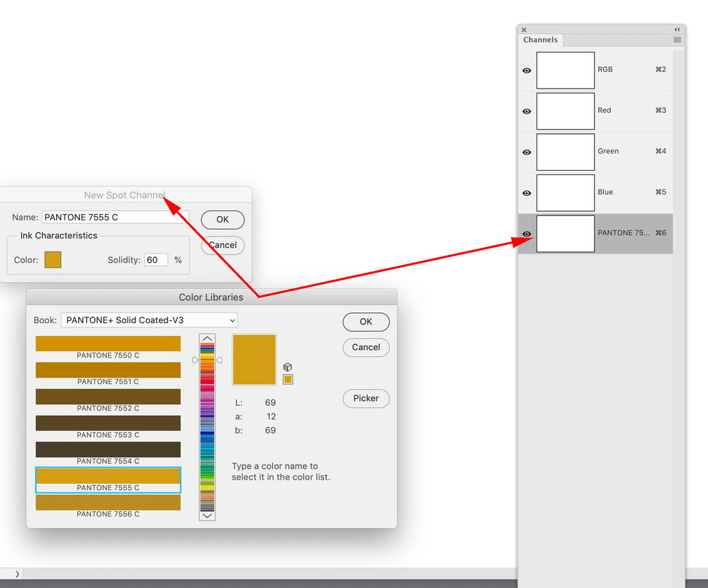Switch to the color Picker
This screenshot has width=708, height=588.
(x=366, y=398)
